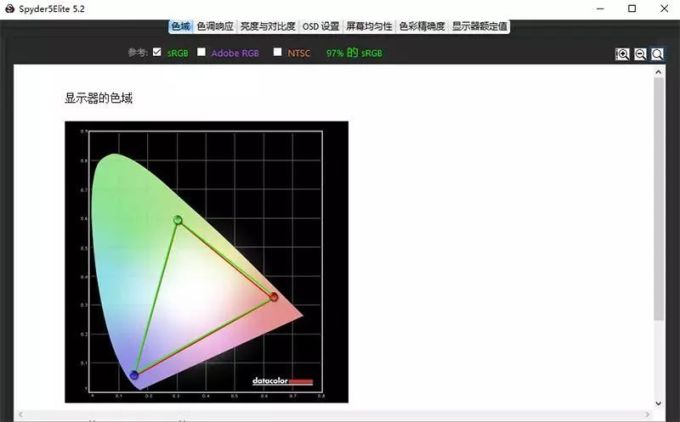Open the 色调响应 tab
The height and width of the screenshot is (422, 680).
(x=215, y=26)
